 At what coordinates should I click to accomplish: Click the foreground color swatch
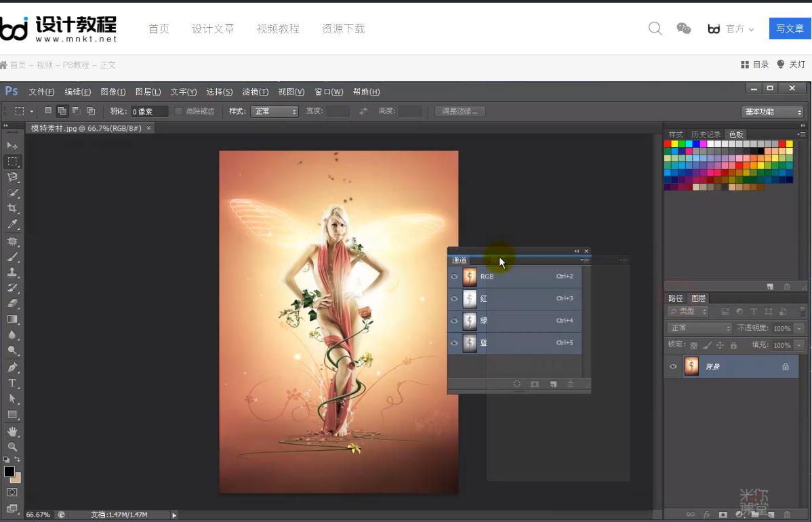(x=9, y=472)
